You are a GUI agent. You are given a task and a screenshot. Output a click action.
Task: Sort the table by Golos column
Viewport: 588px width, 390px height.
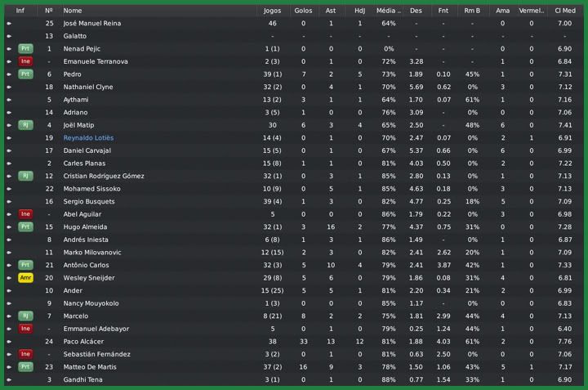pos(303,11)
